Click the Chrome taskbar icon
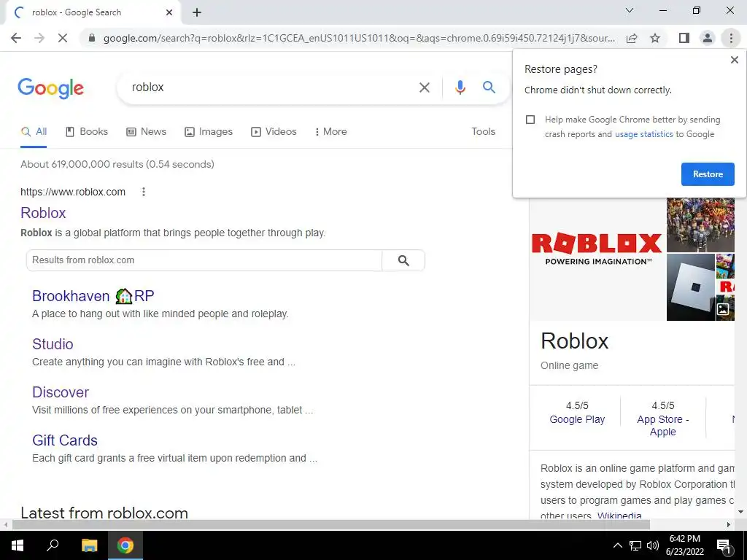Viewport: 747px width, 560px height. (x=125, y=545)
